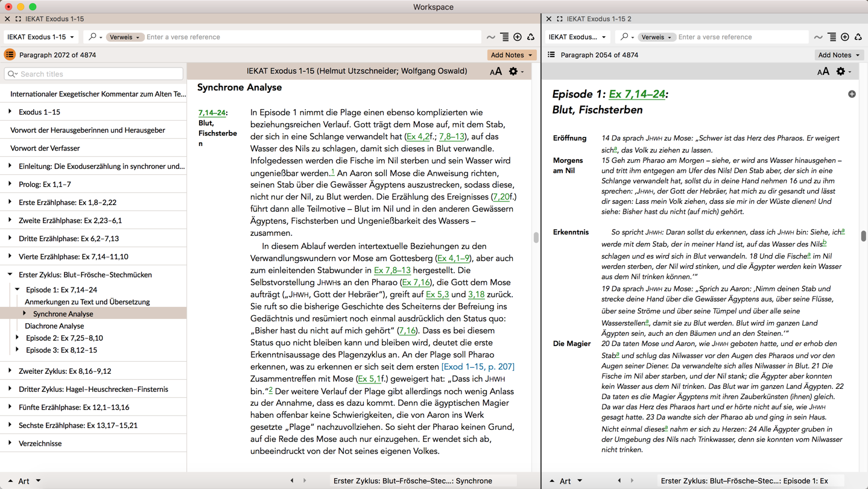The image size is (868, 489).
Task: Click right pane verse reference field
Action: [742, 37]
